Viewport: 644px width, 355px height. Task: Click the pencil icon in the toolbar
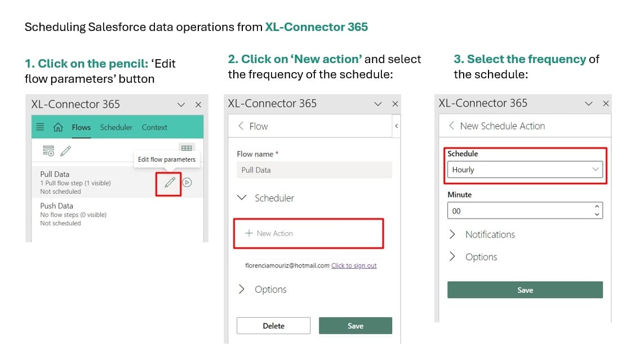click(66, 150)
